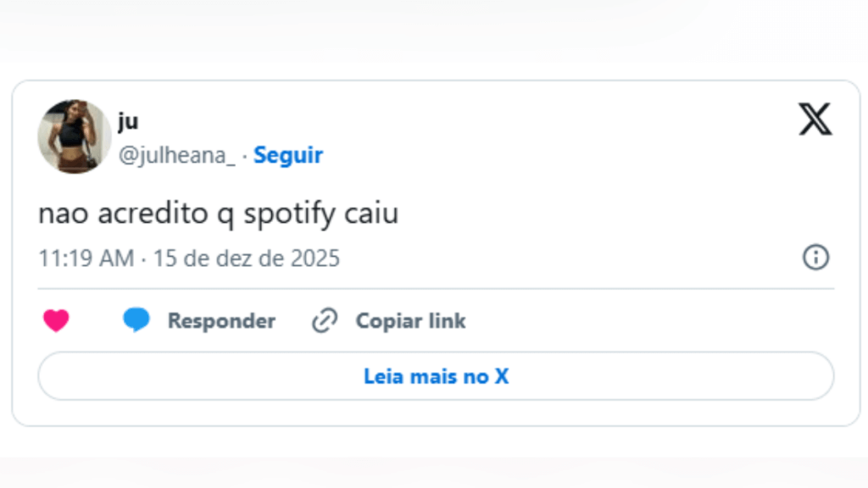Image resolution: width=868 pixels, height=488 pixels.
Task: Click the year "2025" in the timestamp
Action: click(x=314, y=258)
